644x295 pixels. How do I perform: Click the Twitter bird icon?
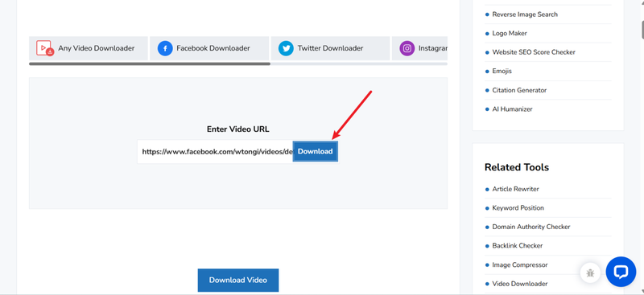pyautogui.click(x=286, y=48)
